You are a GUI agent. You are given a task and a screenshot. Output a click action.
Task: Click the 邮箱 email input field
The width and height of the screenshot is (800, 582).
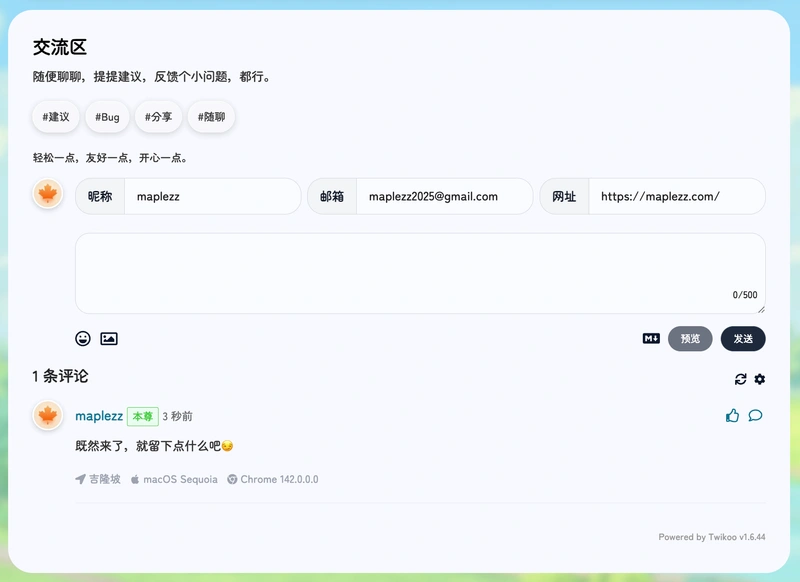pos(443,196)
